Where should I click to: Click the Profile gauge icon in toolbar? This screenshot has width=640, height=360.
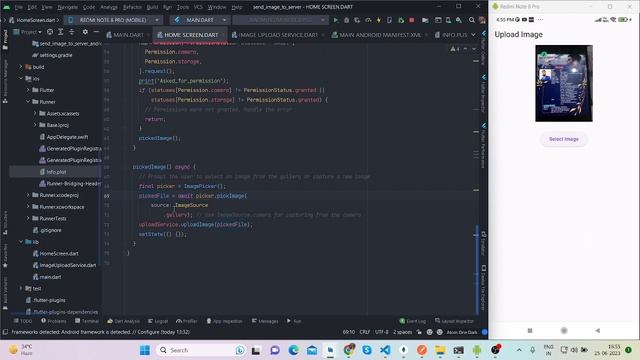point(368,20)
